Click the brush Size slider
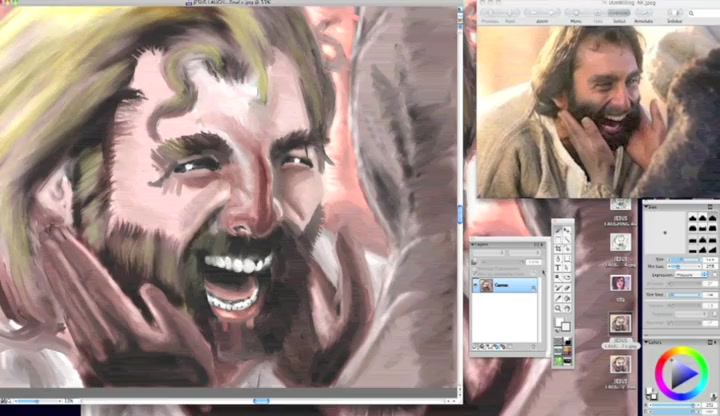 685,258
